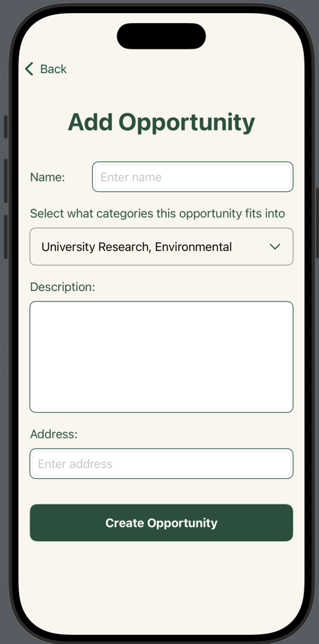Tap the Dynamic Island at the top
319x644 pixels.
pyautogui.click(x=161, y=36)
